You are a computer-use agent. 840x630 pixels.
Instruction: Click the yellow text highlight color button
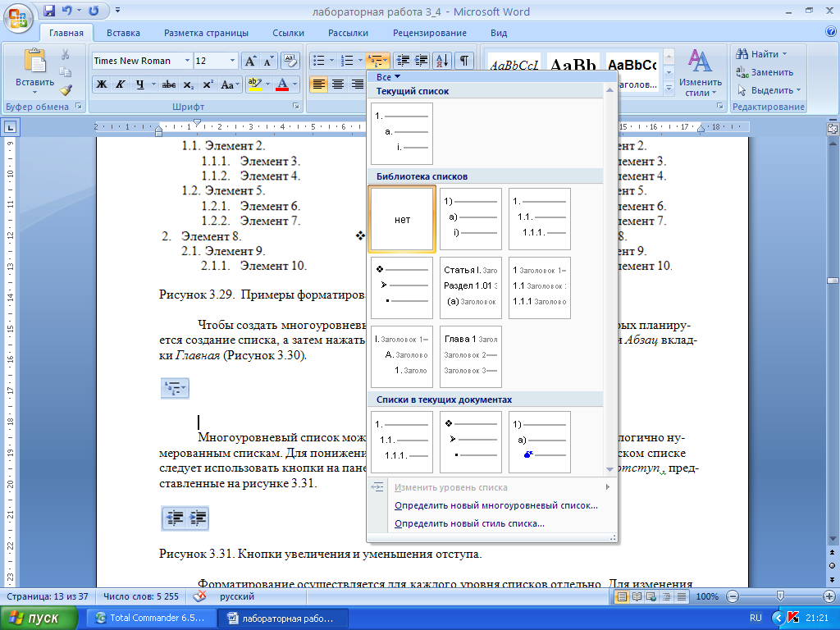tap(254, 84)
